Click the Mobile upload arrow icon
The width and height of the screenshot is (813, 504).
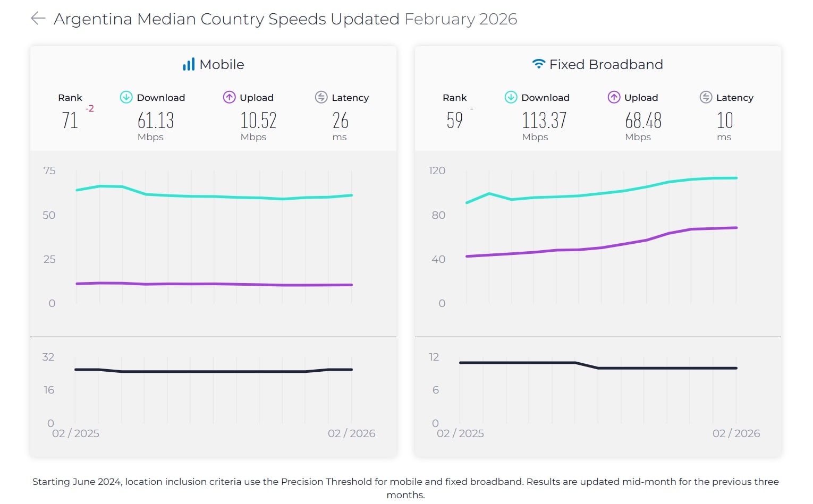tap(229, 97)
